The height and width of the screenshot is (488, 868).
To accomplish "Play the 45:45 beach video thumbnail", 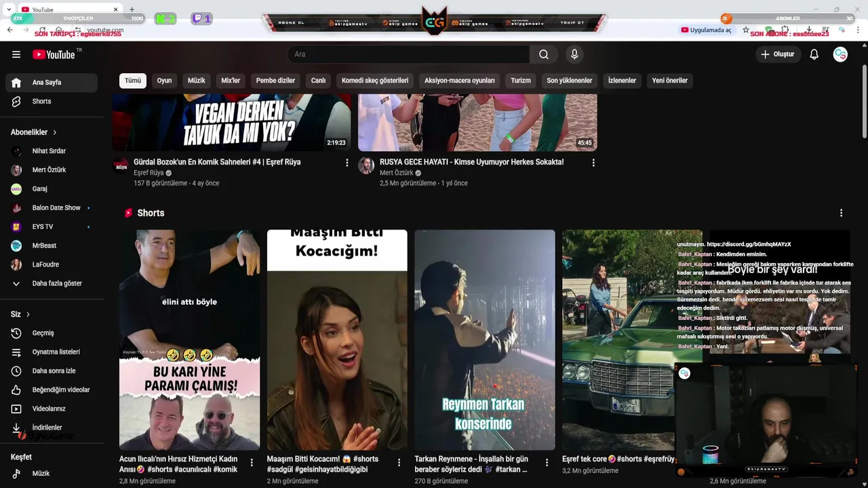I will 477,123.
